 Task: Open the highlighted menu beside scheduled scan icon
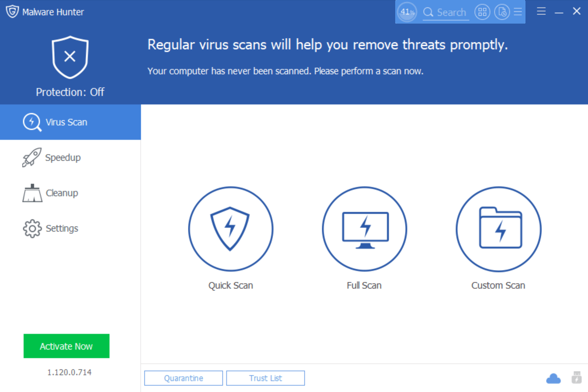click(x=518, y=12)
